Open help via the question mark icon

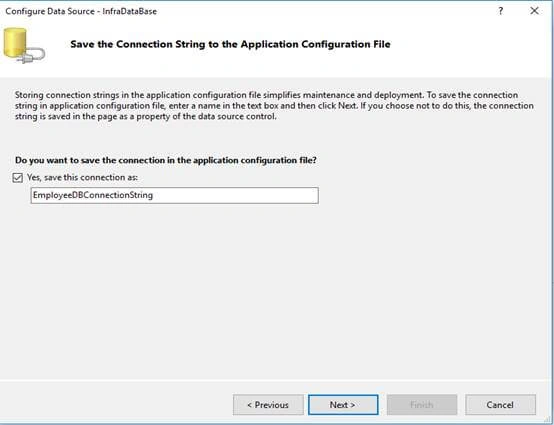pyautogui.click(x=500, y=11)
